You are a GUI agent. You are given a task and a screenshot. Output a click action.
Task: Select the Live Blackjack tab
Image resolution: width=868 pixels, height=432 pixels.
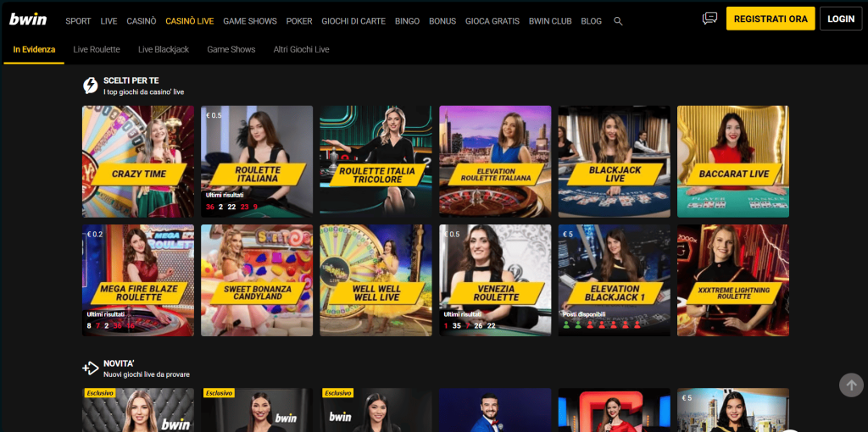[x=164, y=50]
